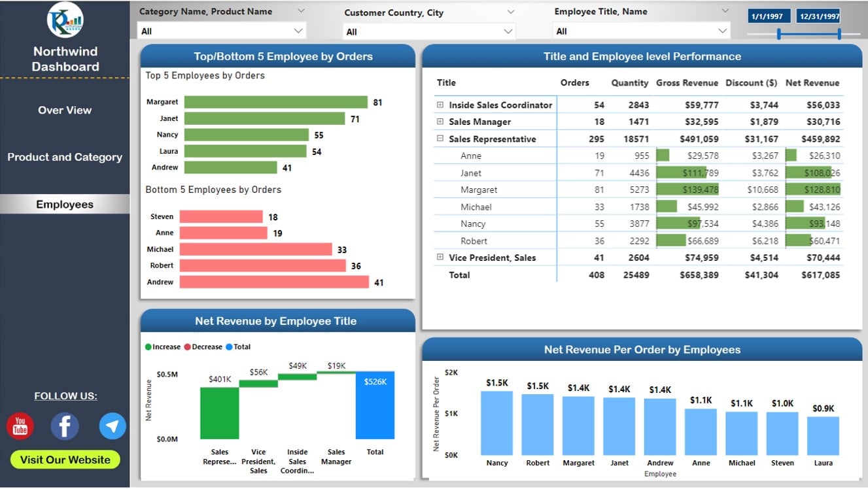Open the YouTube icon link
Screen dimensions: 868x489
[20, 426]
